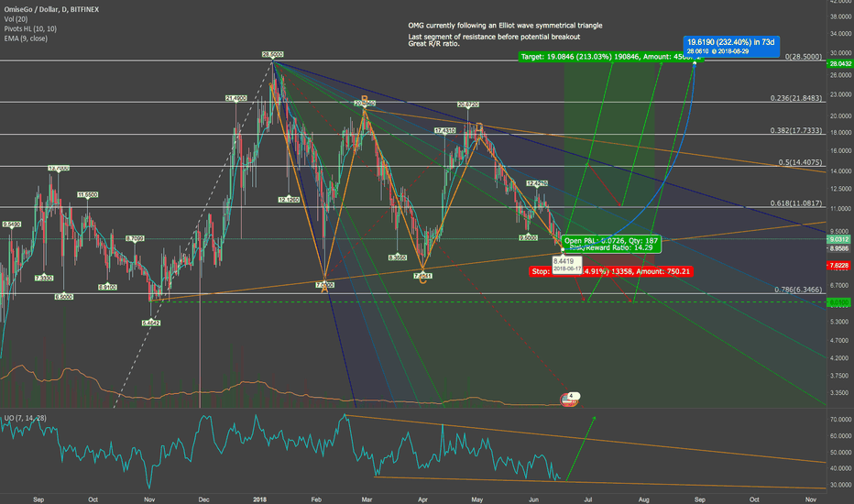The image size is (854, 504).
Task: Select the white endpoint handle on the blue curve
Action: (695, 63)
